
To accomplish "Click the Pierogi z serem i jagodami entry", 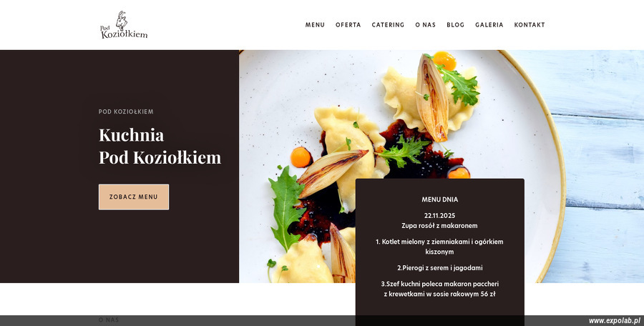I will click(440, 268).
